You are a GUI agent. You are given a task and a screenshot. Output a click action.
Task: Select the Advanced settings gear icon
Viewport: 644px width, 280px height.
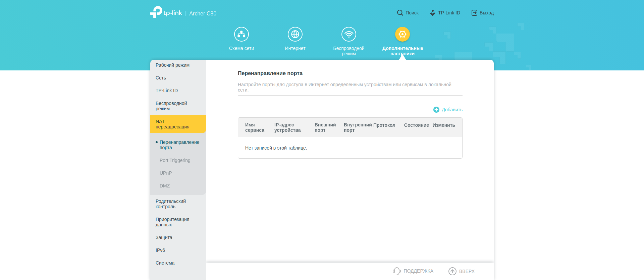coord(402,34)
